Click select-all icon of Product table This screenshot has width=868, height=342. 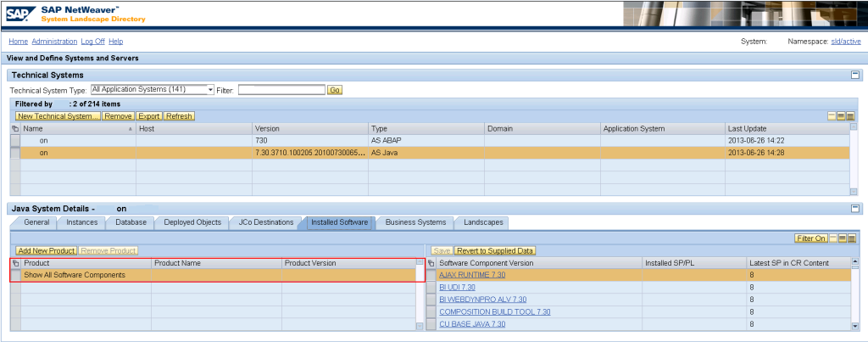pyautogui.click(x=15, y=263)
